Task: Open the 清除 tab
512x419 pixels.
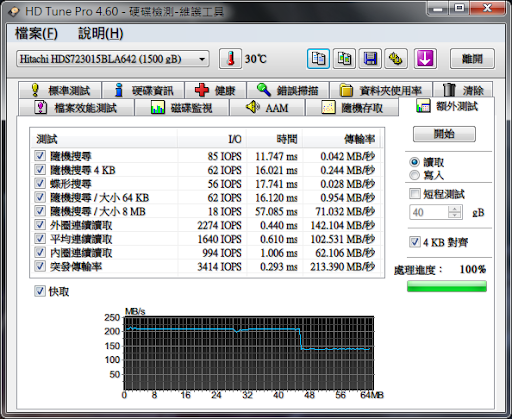Action: point(463,90)
